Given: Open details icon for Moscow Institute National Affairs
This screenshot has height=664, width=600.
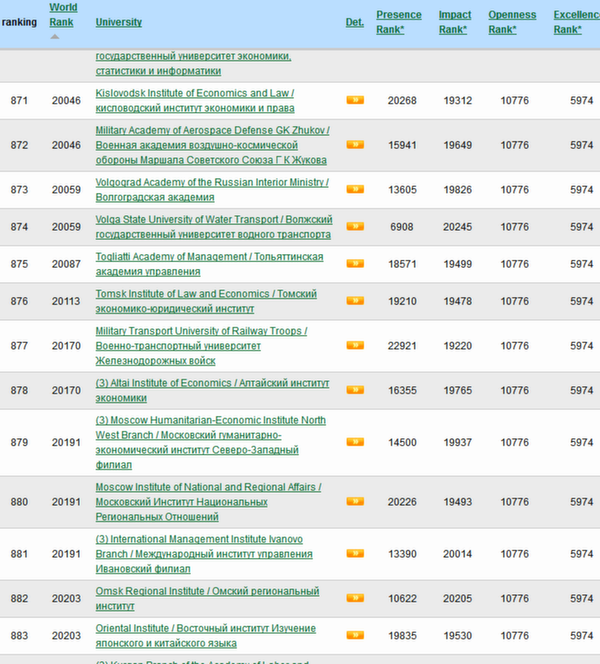Looking at the screenshot, I should 355,502.
